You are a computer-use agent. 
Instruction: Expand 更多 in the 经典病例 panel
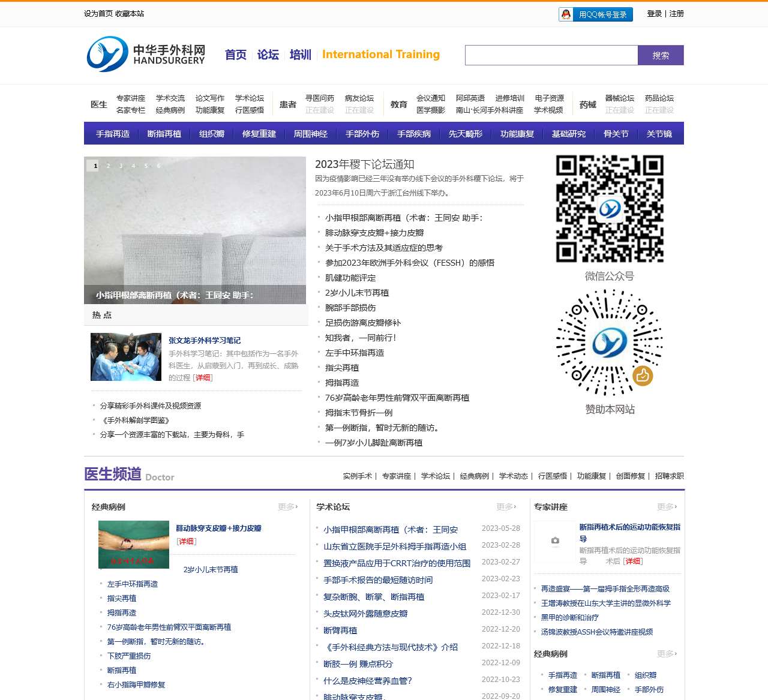(286, 507)
